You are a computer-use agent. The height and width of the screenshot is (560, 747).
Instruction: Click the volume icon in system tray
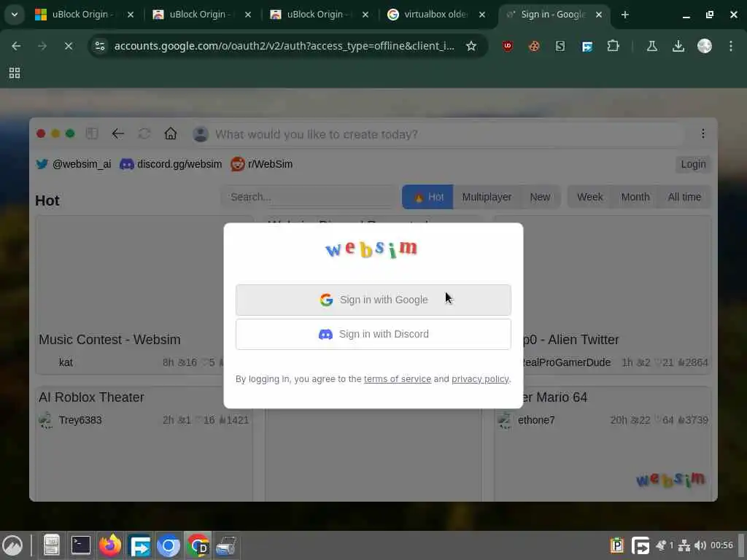[700, 545]
